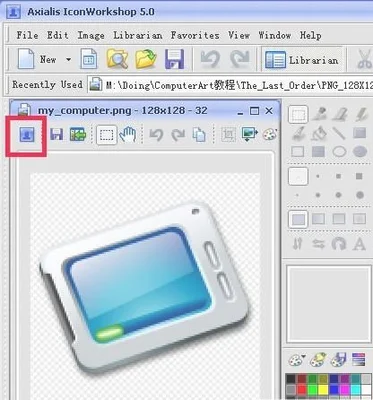Open the Recently Used path combo box

coord(231,85)
